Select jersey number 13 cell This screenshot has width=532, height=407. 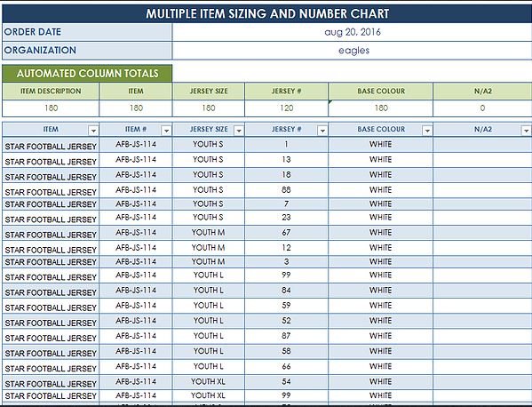[286, 160]
